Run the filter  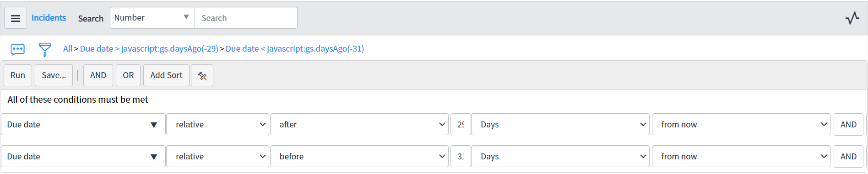click(18, 75)
